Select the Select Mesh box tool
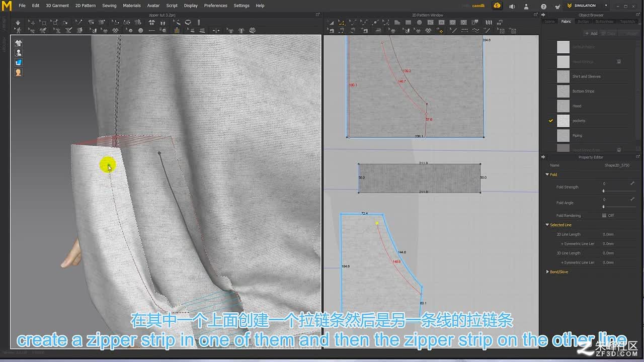644x362 pixels. pos(43,23)
